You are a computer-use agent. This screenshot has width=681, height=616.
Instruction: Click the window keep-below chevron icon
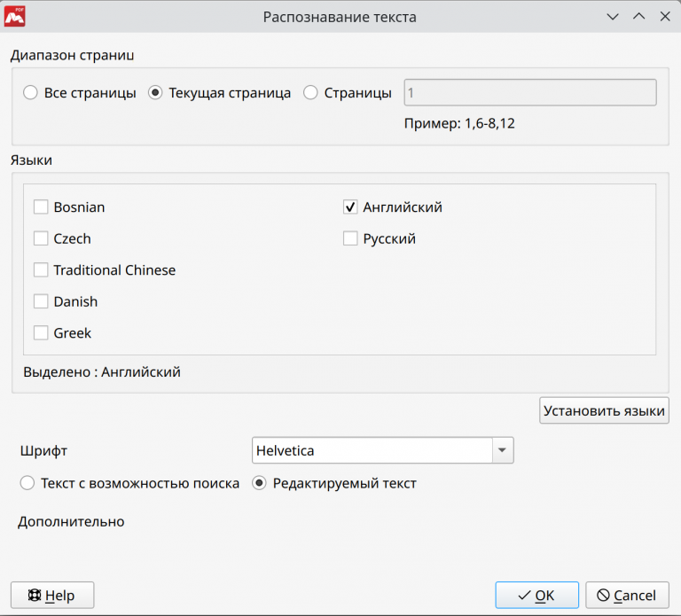612,17
